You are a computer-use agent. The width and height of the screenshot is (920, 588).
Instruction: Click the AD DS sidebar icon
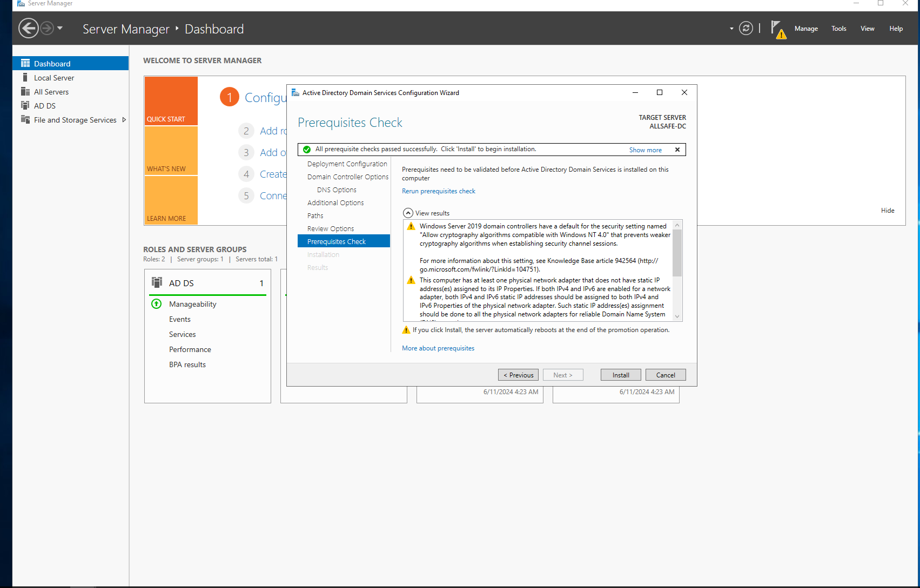tap(25, 105)
